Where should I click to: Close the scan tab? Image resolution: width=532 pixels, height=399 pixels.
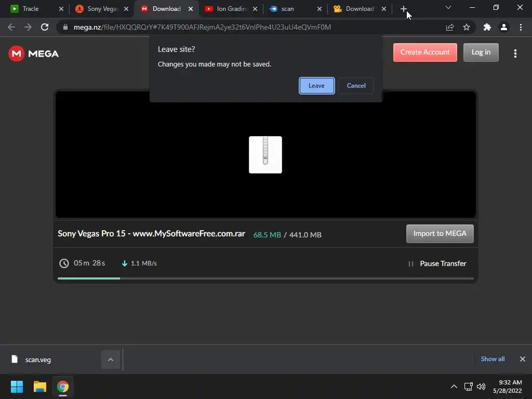(320, 9)
